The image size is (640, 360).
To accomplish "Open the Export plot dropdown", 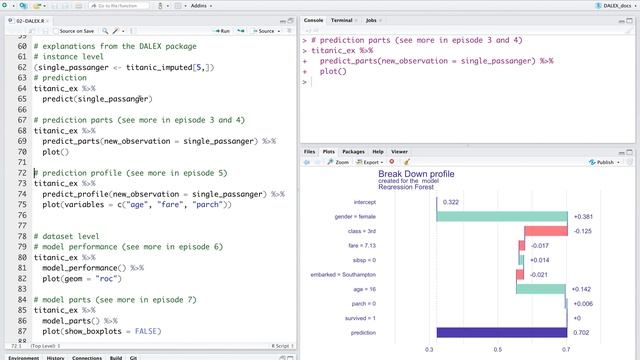I will pos(369,162).
